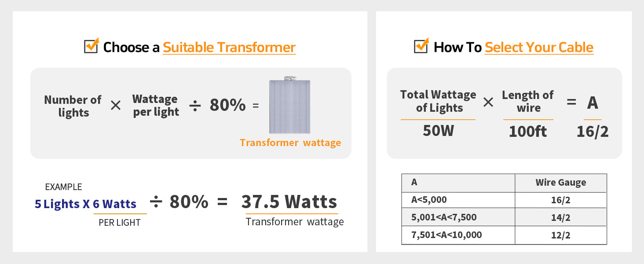Click the 50W total wattage value

[x=438, y=131]
